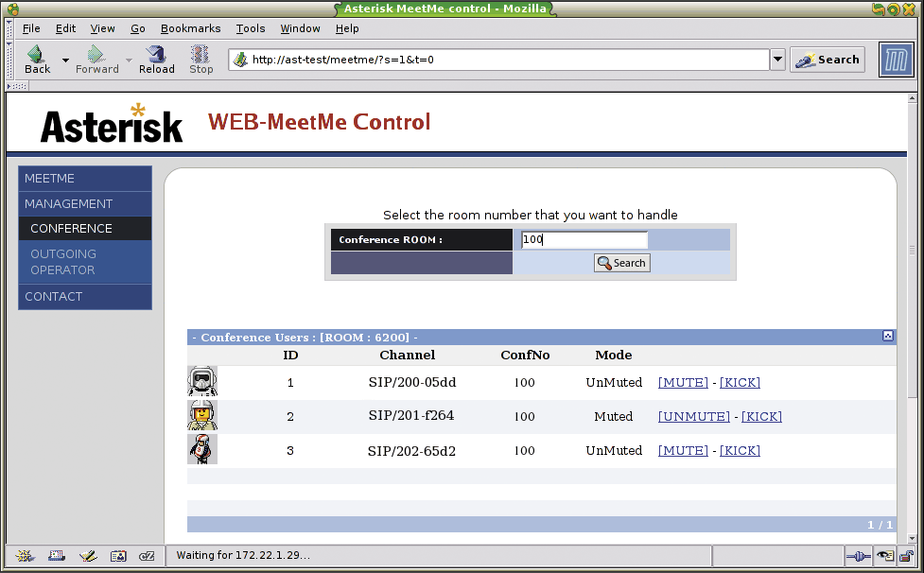Screen dimensions: 924x573
Task: Click the Forward navigation button
Action: pos(96,60)
